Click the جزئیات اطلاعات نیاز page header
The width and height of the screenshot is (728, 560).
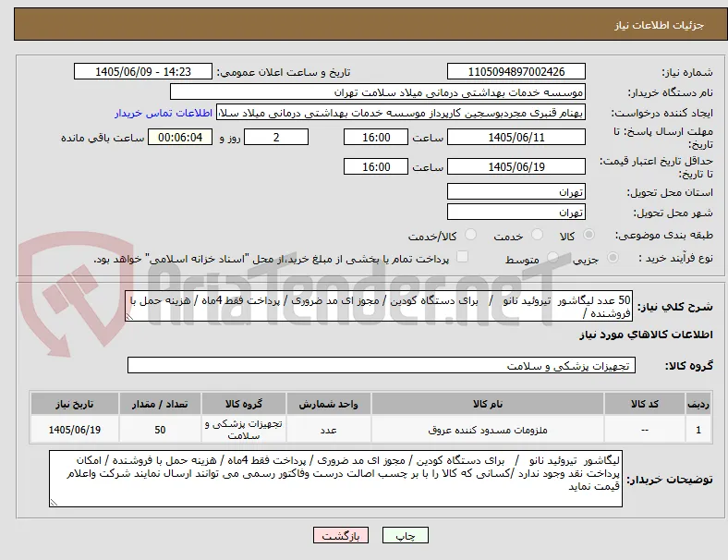pos(659,25)
